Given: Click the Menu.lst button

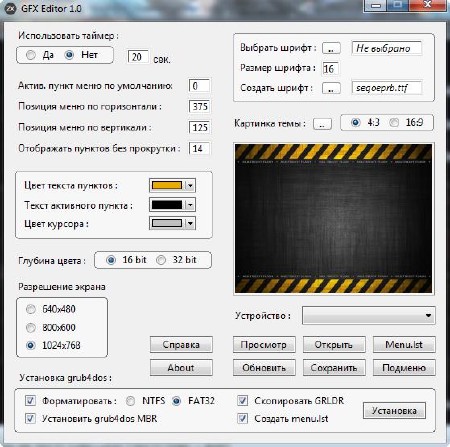Looking at the screenshot, I should (x=404, y=345).
